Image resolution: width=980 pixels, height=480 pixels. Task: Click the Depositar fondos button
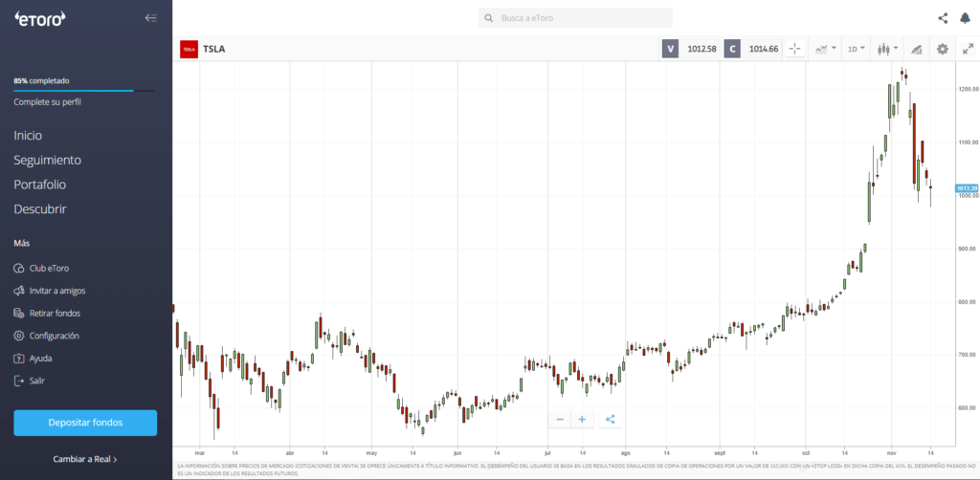pyautogui.click(x=85, y=423)
